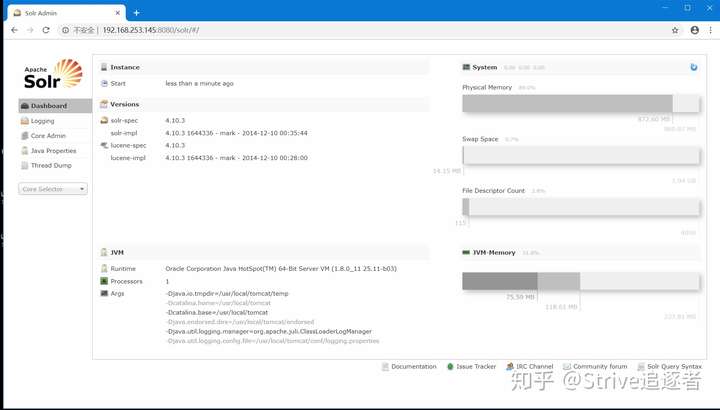Reload the browser page
The height and width of the screenshot is (410, 720).
pyautogui.click(x=46, y=30)
